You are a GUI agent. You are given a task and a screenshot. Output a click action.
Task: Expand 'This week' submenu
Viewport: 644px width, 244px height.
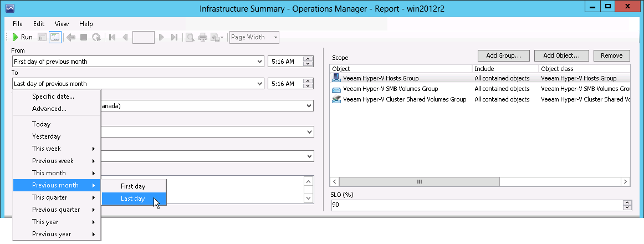(57, 149)
